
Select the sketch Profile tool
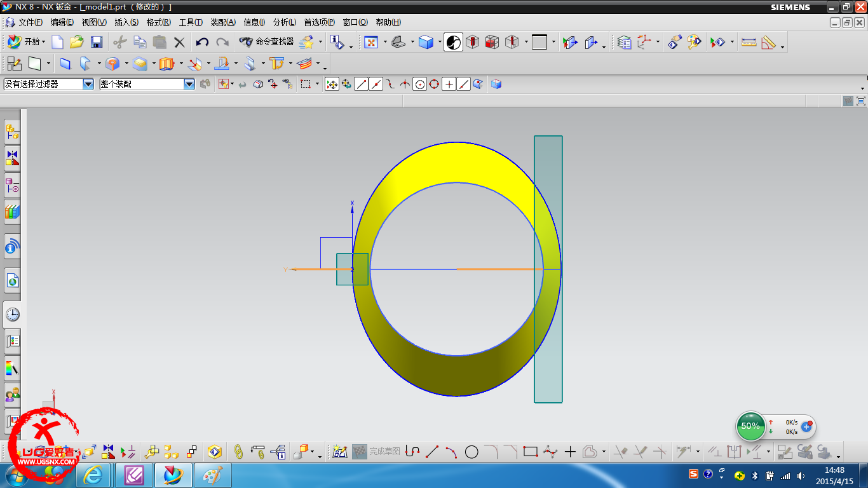[412, 452]
